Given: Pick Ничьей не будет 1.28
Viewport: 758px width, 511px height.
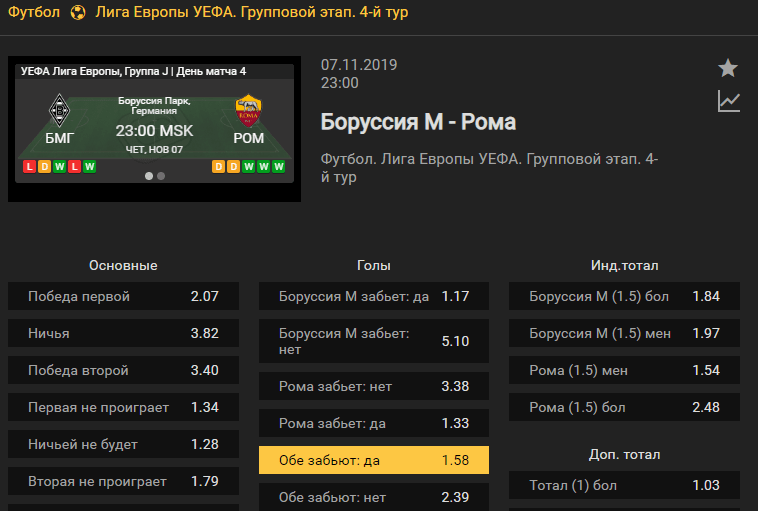Looking at the screenshot, I should click(x=123, y=444).
